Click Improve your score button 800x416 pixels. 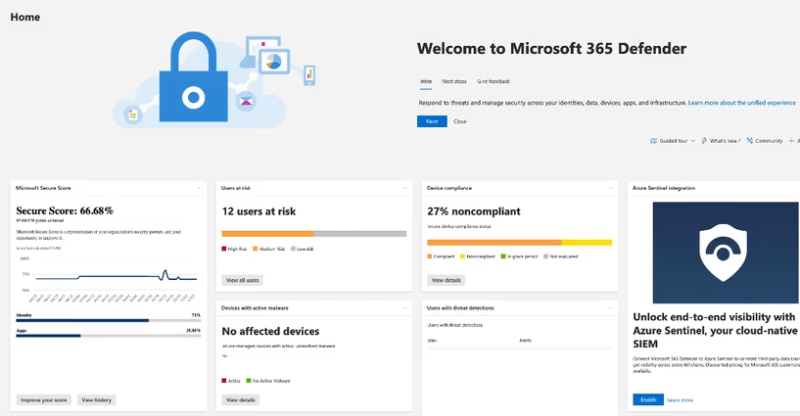(44, 400)
